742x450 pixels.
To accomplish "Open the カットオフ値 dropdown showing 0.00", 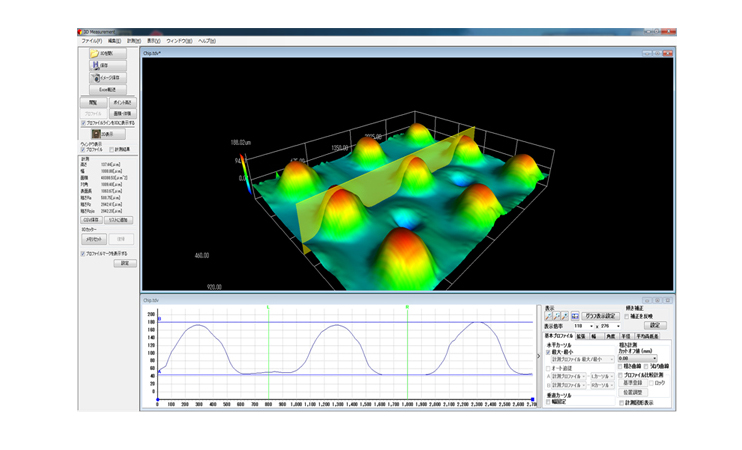I will (637, 358).
